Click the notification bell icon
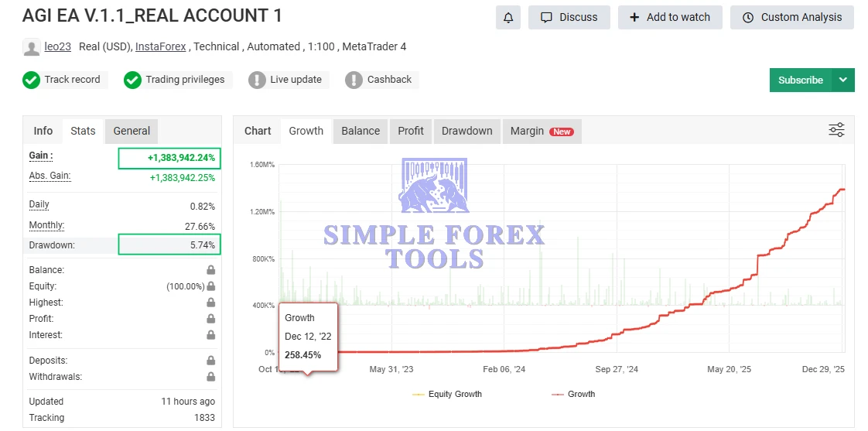 click(507, 18)
